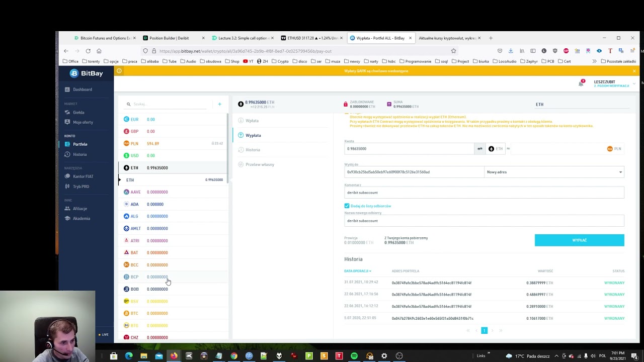Edit the Komentarz field
Image resolution: width=644 pixels, height=362 pixels.
pos(484,193)
